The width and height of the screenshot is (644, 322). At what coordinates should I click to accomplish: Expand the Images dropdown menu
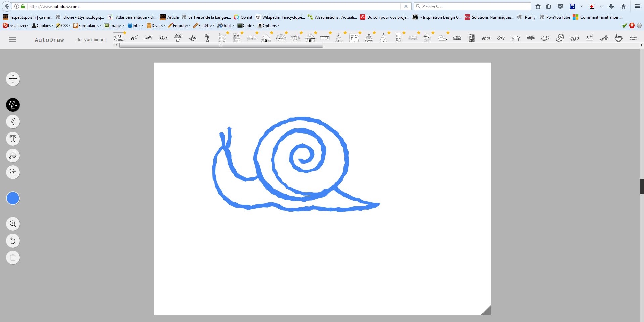click(114, 26)
